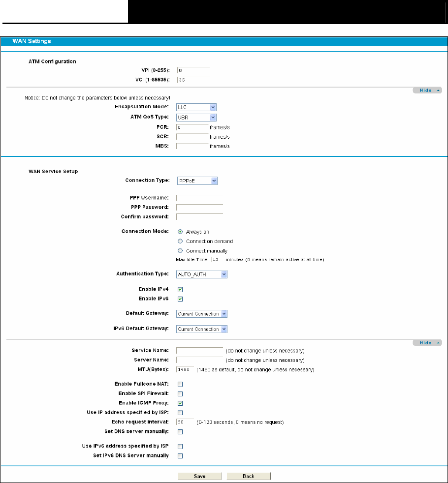The width and height of the screenshot is (448, 483).
Task: Focus the VCI (1-65535) input field
Action: [193, 80]
